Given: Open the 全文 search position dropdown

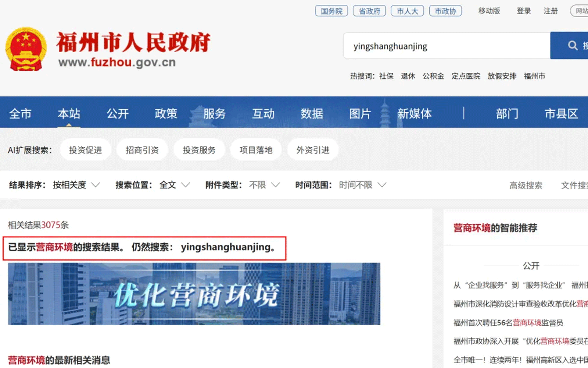Looking at the screenshot, I should click(x=174, y=185).
